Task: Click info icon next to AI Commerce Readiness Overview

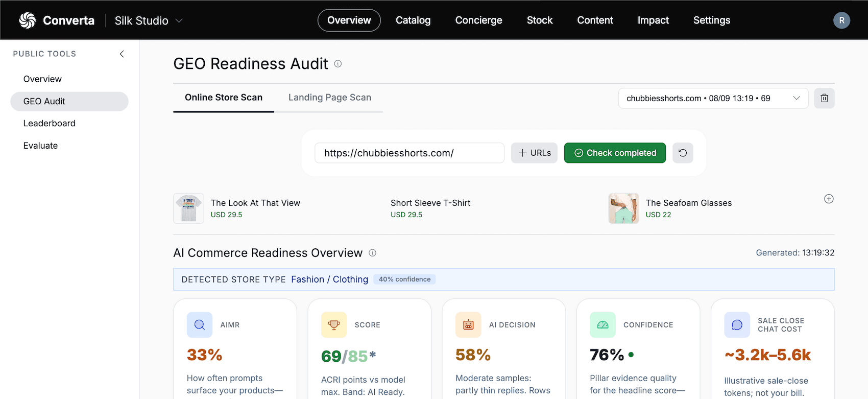Action: (x=373, y=253)
